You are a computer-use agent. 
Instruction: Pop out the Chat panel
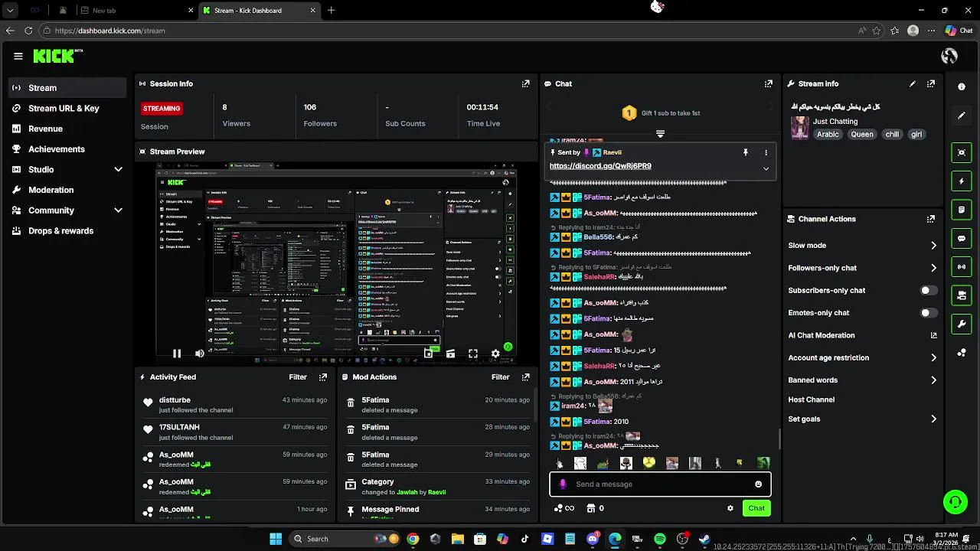pos(768,83)
